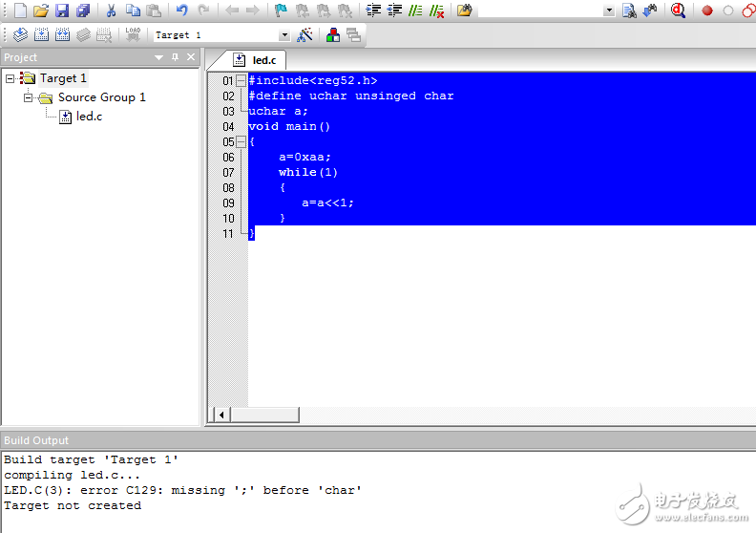Select led.c in the project tree
This screenshot has width=756, height=533.
pos(89,117)
